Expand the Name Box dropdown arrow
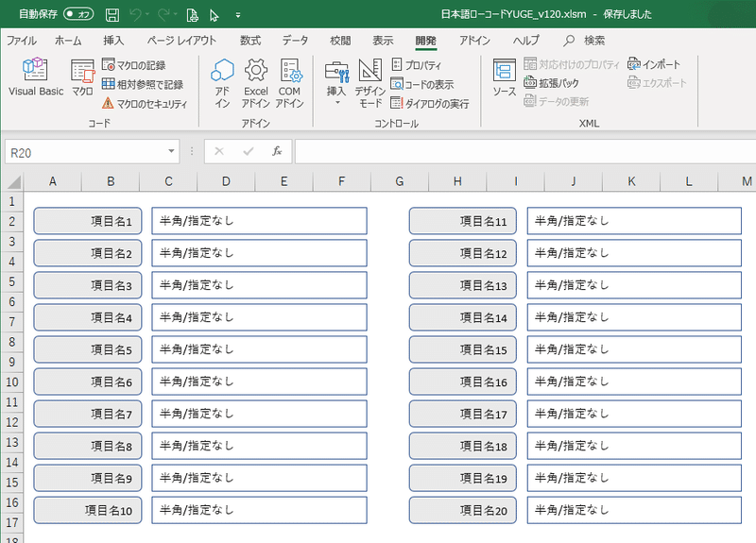 coord(171,152)
